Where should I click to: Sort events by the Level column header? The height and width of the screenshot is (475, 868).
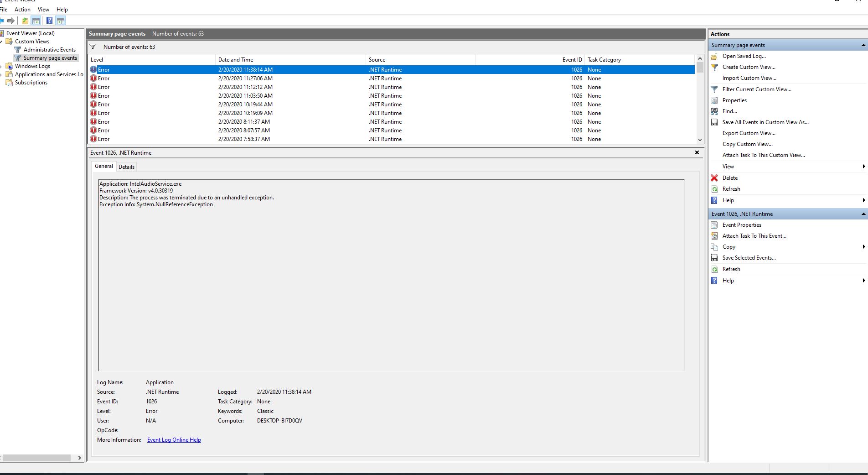click(x=152, y=60)
